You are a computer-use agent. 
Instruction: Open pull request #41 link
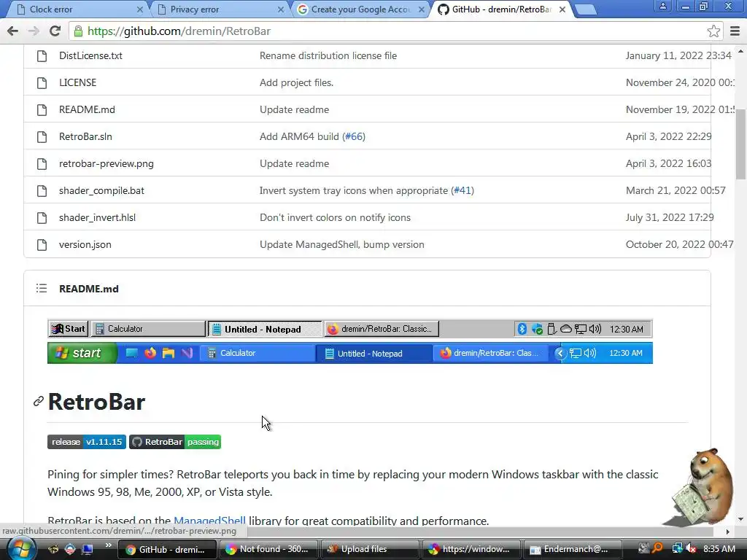[462, 191]
